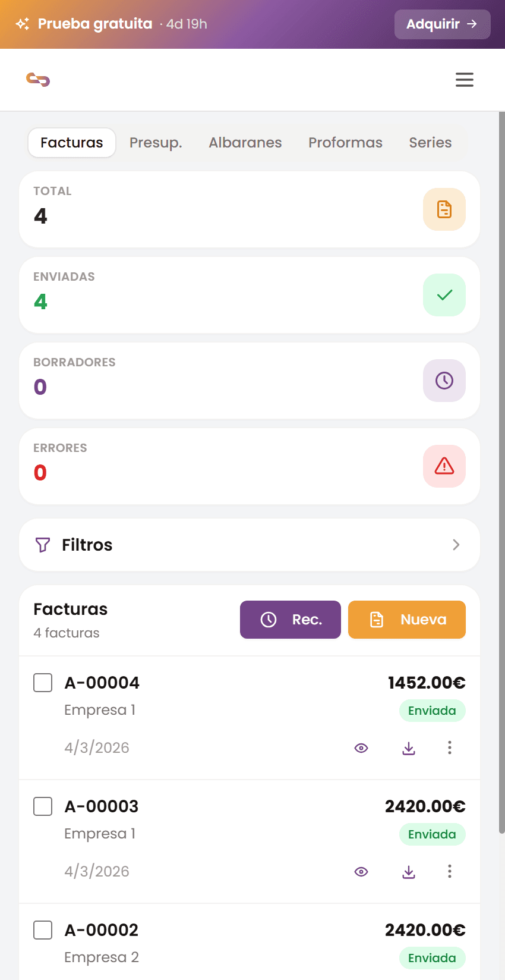The width and height of the screenshot is (505, 980).
Task: Click the red warning icon in Errores card
Action: (444, 466)
